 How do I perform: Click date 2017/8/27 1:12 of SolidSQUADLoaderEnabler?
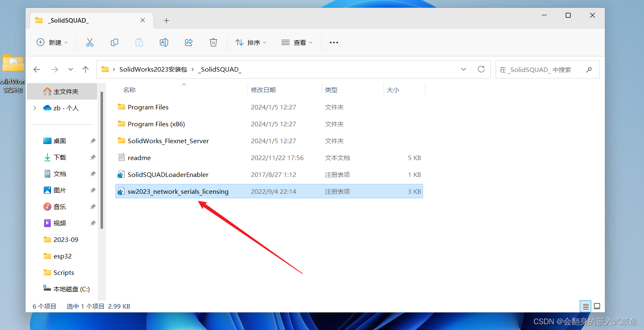(x=274, y=174)
